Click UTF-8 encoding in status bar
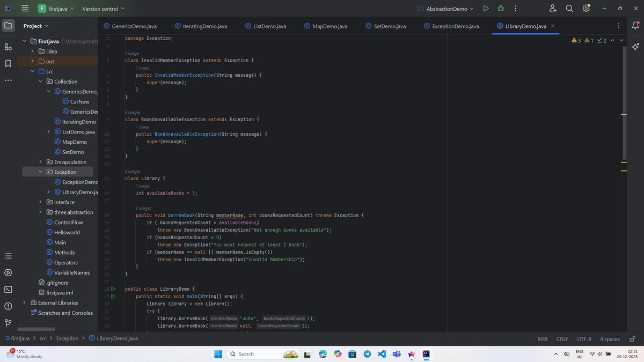The height and width of the screenshot is (362, 644). 584,339
